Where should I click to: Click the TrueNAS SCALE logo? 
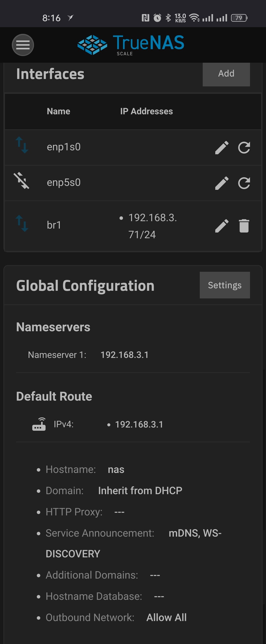pyautogui.click(x=131, y=45)
